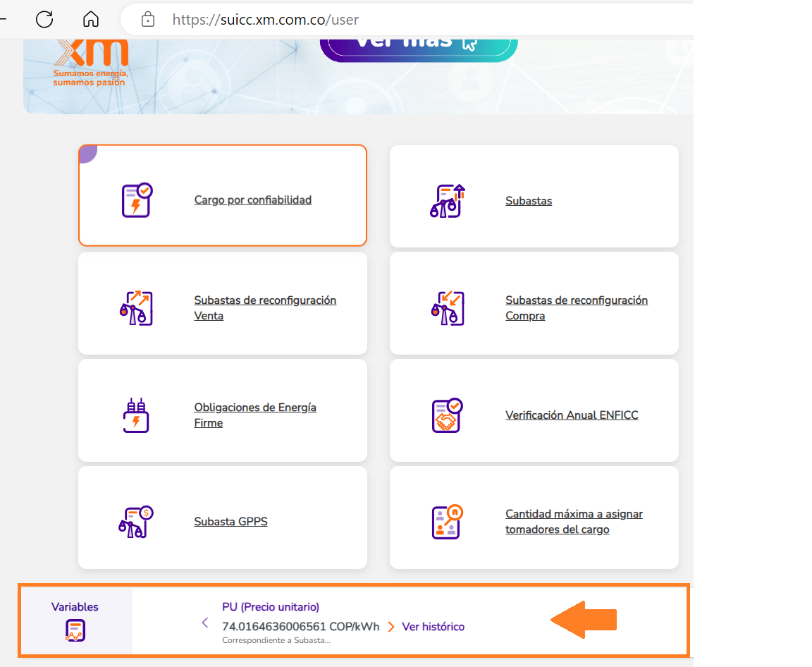This screenshot has width=812, height=667.
Task: Select the Subasta GPPS link
Action: pos(230,522)
